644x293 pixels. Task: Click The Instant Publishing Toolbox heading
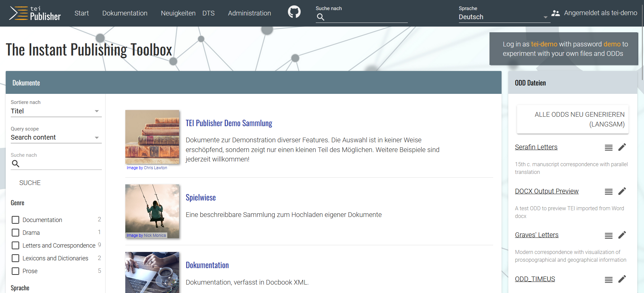[89, 50]
